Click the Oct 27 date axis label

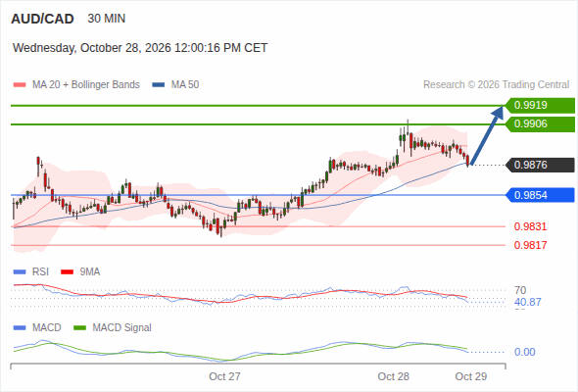[224, 376]
